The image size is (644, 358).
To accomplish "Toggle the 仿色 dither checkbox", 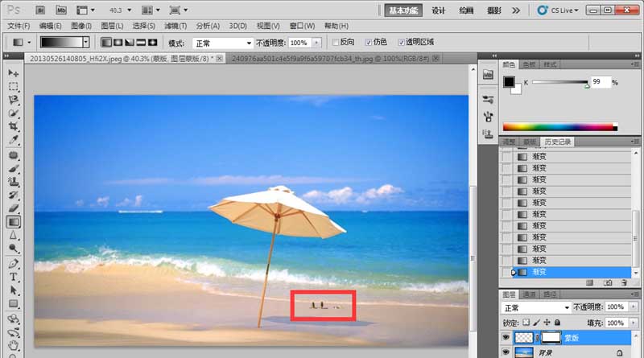I will pyautogui.click(x=369, y=43).
